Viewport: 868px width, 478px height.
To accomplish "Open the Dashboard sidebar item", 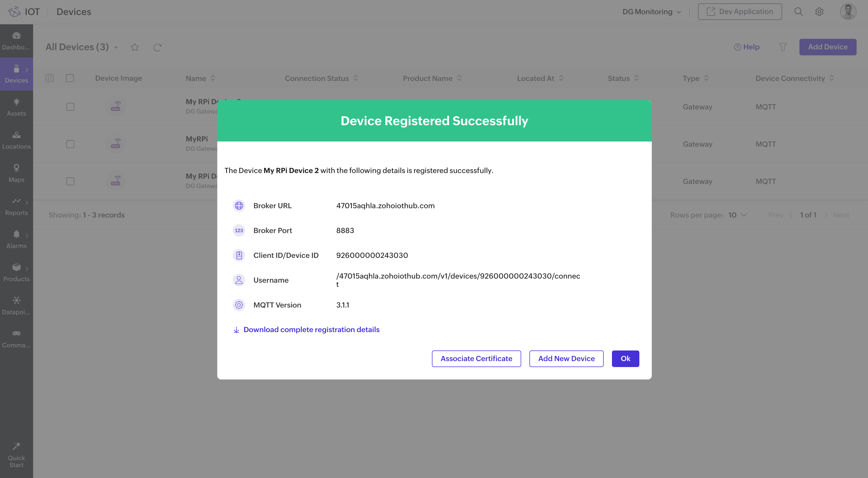I will click(x=16, y=40).
